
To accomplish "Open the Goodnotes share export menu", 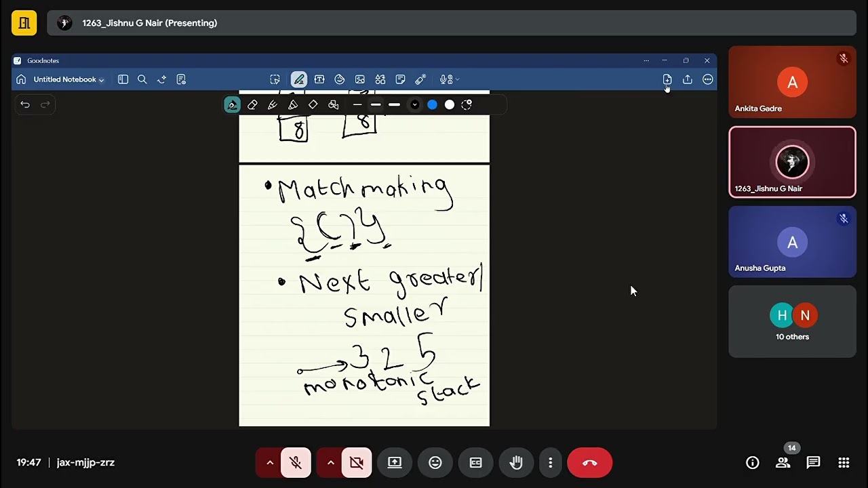I will 687,79.
